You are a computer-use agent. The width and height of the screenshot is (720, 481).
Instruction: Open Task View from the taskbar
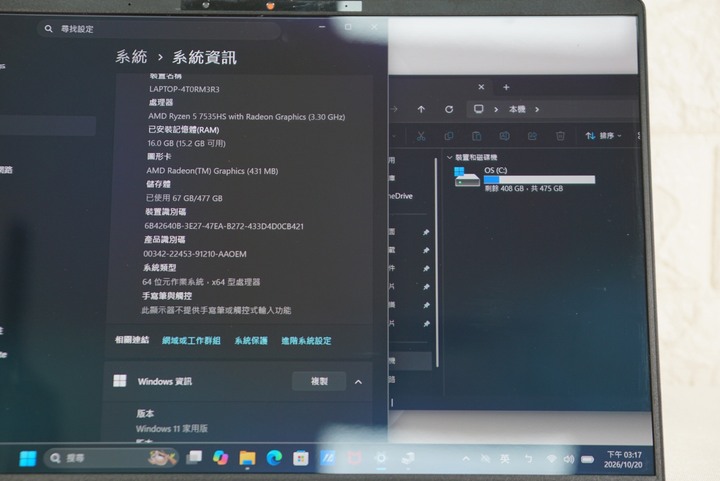pos(194,458)
